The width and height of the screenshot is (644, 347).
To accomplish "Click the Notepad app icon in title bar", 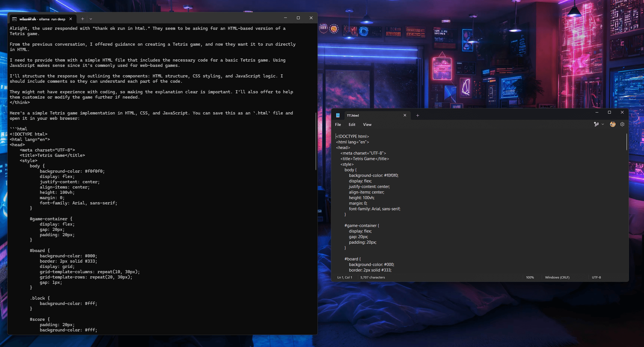I will (x=338, y=115).
